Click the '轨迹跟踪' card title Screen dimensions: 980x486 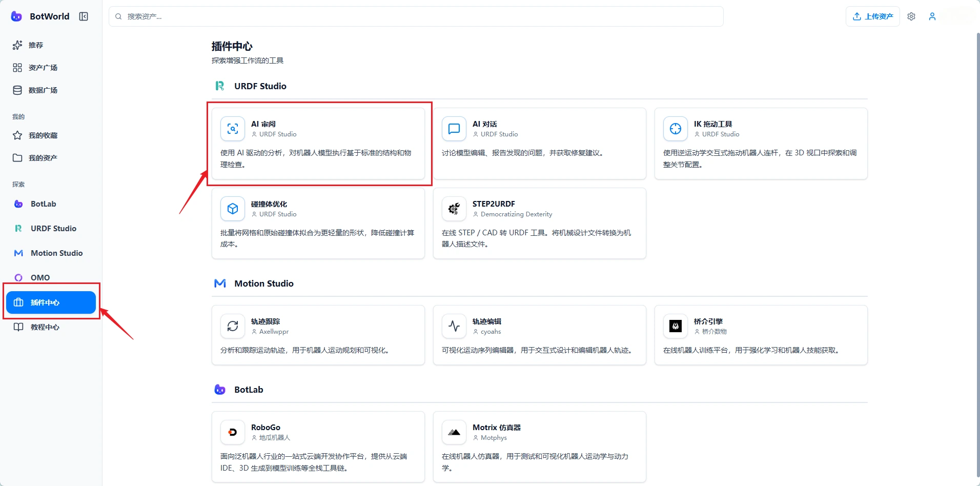point(266,321)
